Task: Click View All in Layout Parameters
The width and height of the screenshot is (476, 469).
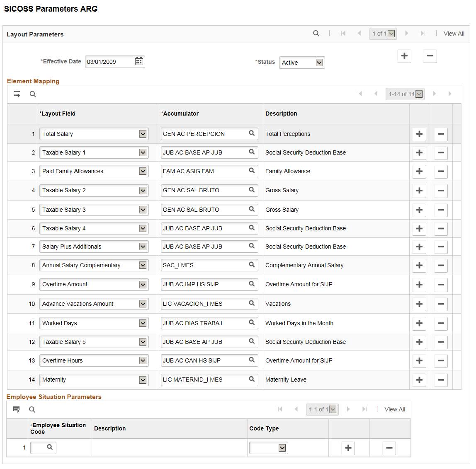Action: click(x=454, y=34)
